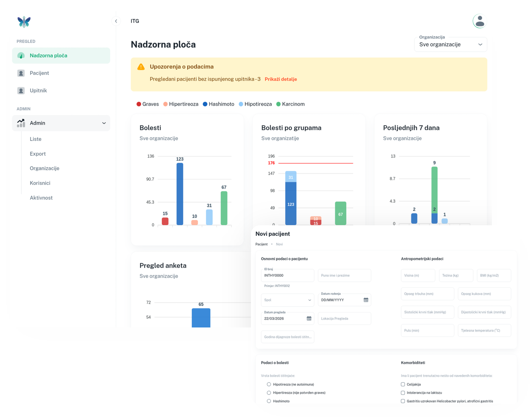Image resolution: width=532 pixels, height=419 pixels.
Task: Collapse the Admin menu chevron
Action: [x=104, y=123]
